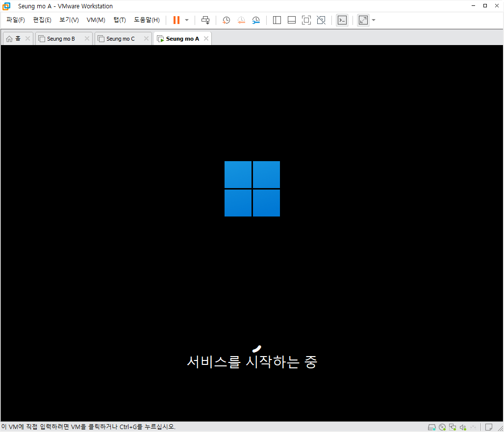504x432 pixels.
Task: Click the Send Ctrl+Alt+Del toolbar icon
Action: tap(205, 20)
